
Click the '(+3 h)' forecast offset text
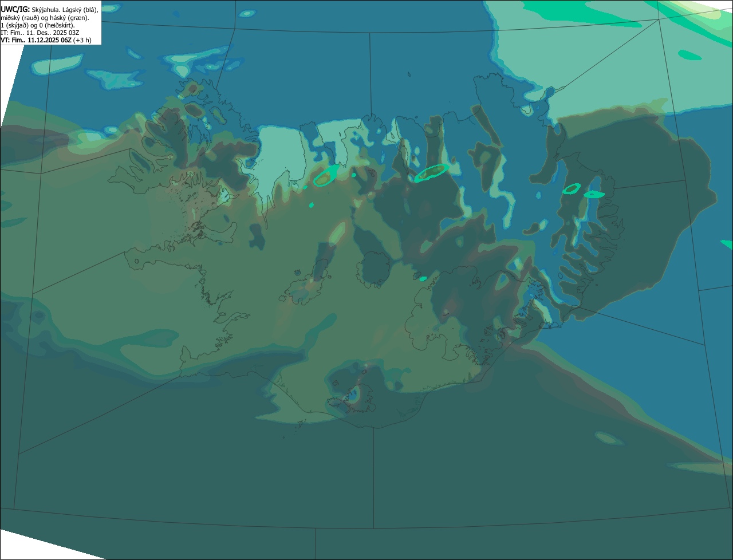pyautogui.click(x=82, y=40)
